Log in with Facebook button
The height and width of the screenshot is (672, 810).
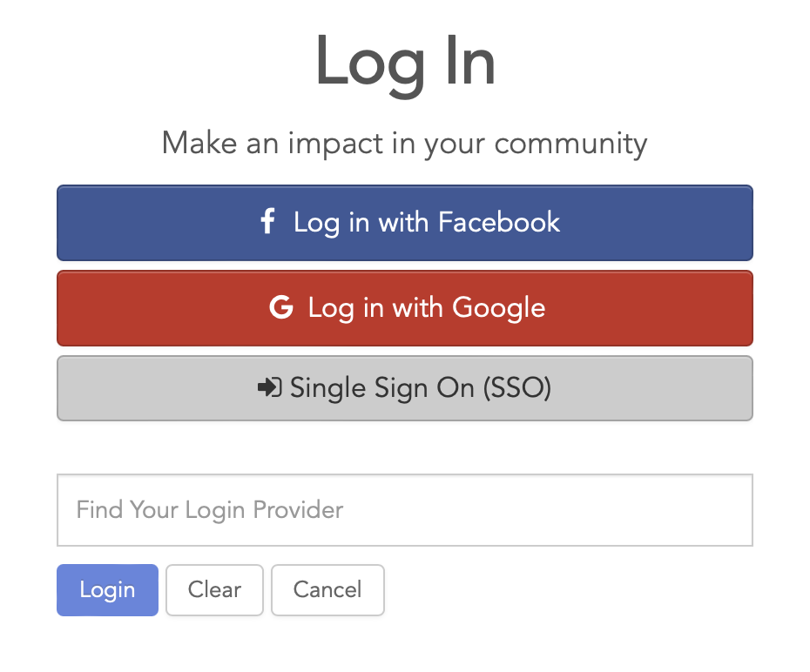point(405,223)
